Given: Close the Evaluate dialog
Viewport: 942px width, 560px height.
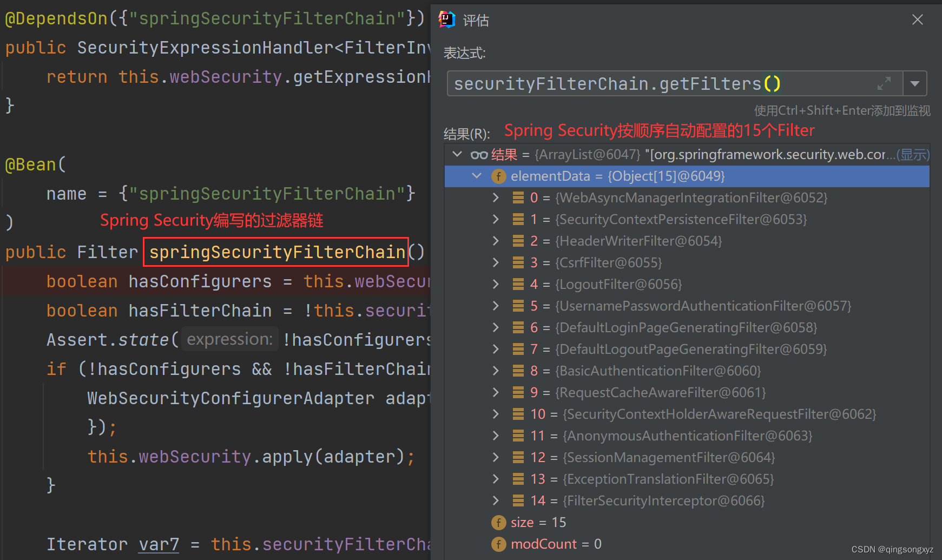Looking at the screenshot, I should pyautogui.click(x=917, y=19).
